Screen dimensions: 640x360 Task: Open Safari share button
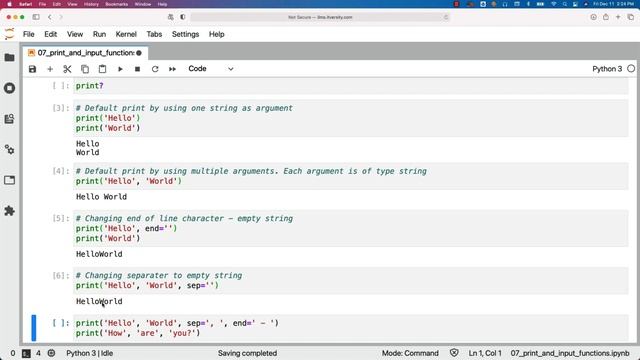[606, 17]
